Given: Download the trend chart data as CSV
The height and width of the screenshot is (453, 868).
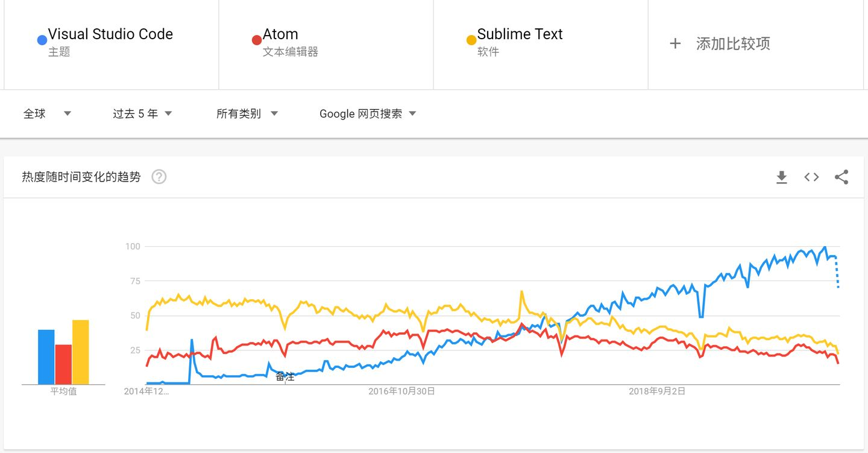Looking at the screenshot, I should click(x=781, y=177).
